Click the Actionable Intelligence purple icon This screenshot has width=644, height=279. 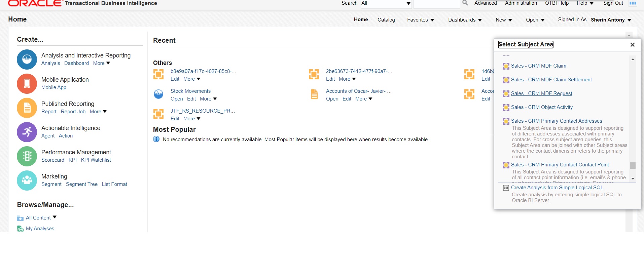pyautogui.click(x=27, y=132)
